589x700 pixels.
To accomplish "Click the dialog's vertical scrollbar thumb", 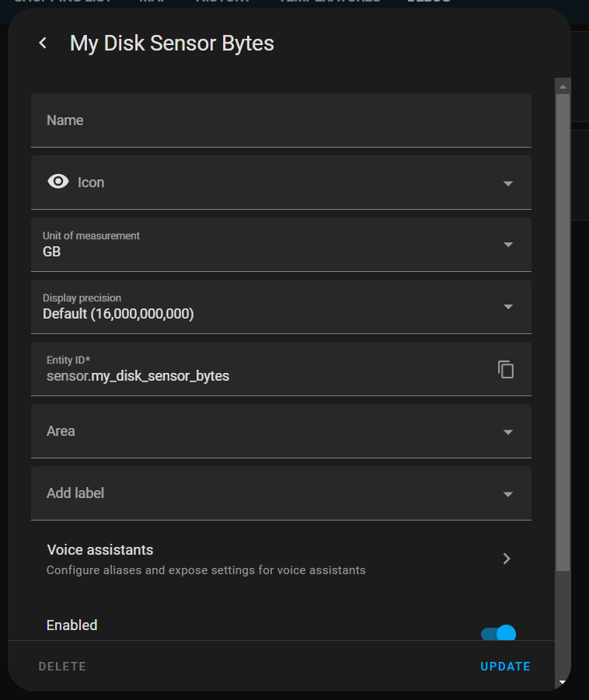I will 563,326.
